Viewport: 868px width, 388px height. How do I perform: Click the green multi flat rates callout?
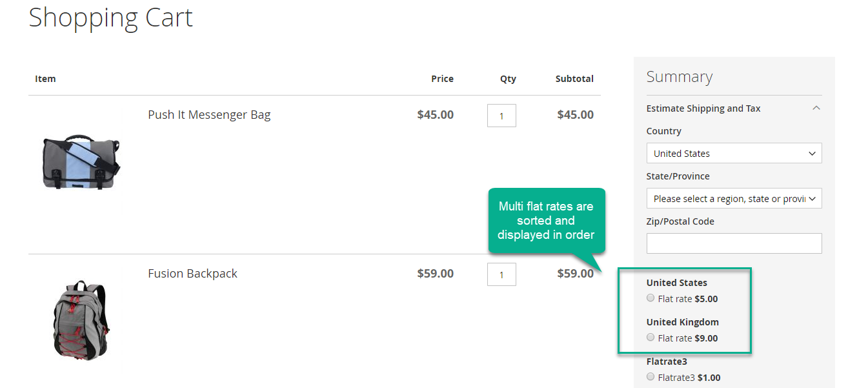546,221
